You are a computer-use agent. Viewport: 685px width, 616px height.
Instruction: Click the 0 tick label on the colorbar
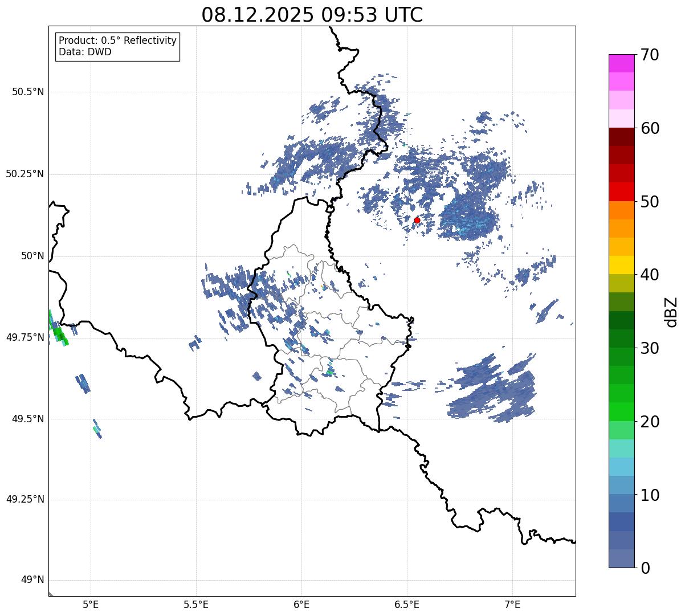pos(645,568)
